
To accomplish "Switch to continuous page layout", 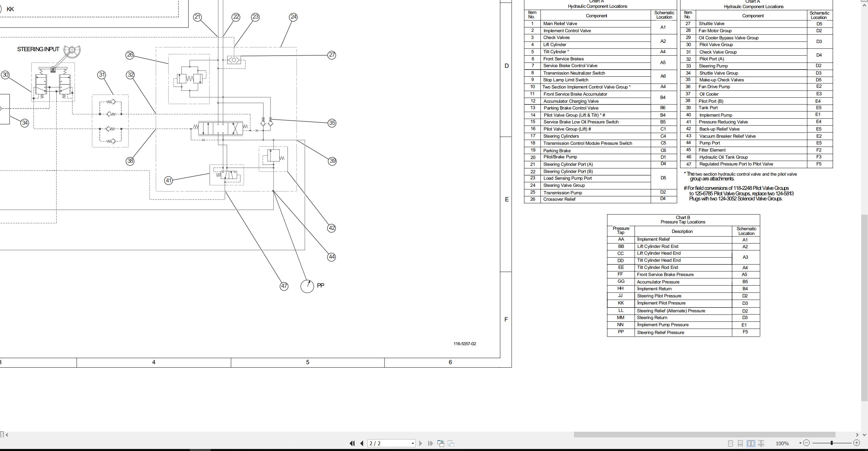I will pyautogui.click(x=741, y=443).
